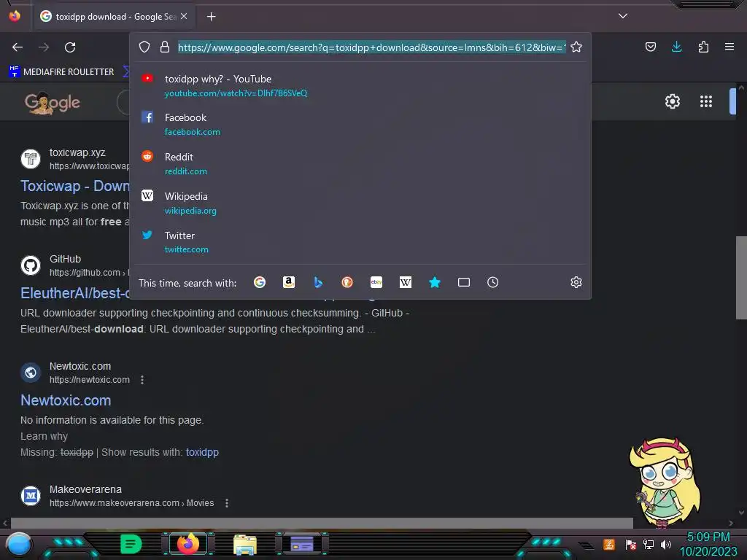Expand the list all tabs chevron
This screenshot has width=747, height=560.
(623, 16)
